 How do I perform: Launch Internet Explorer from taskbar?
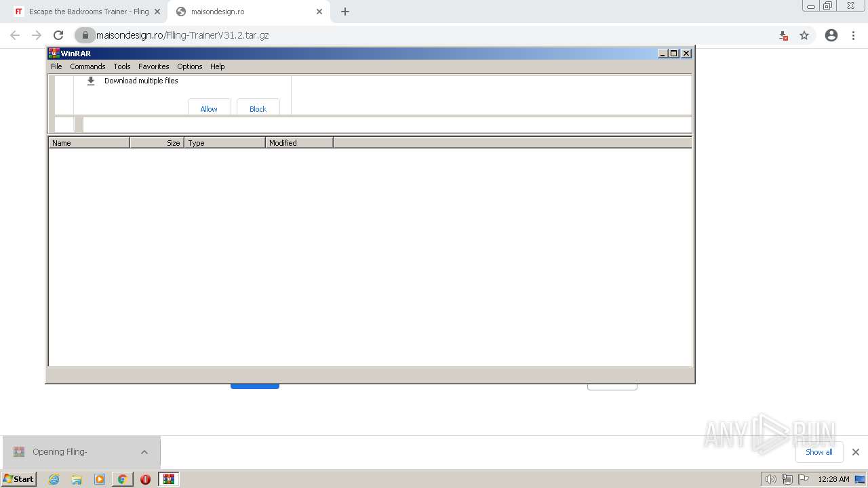tap(54, 479)
